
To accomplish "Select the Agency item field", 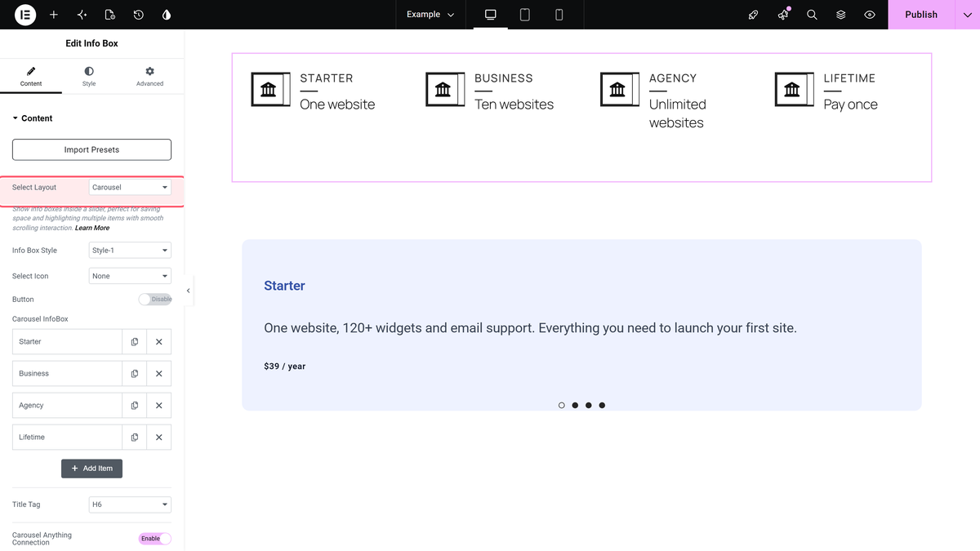I will (67, 406).
